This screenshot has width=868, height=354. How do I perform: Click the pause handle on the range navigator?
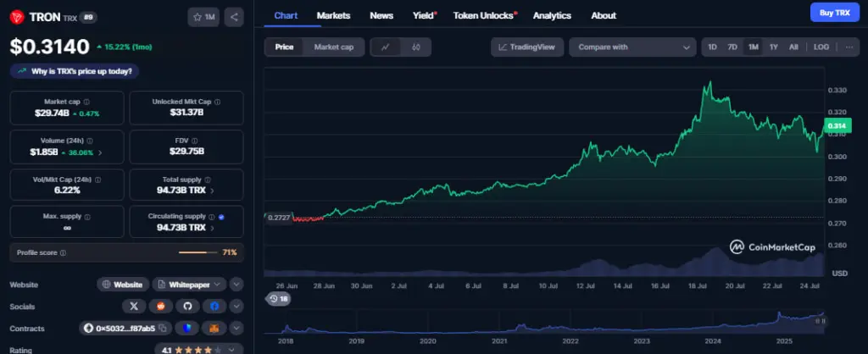point(822,321)
